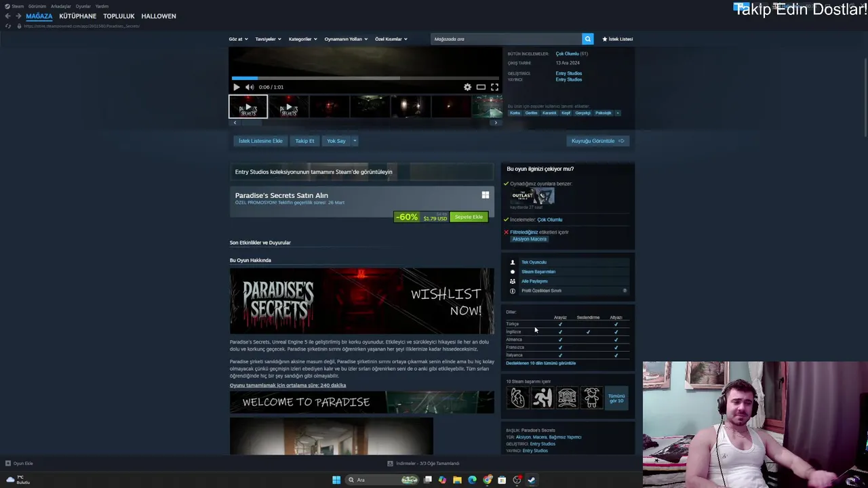Expand the Göz at dropdown
The image size is (868, 488).
coord(238,39)
